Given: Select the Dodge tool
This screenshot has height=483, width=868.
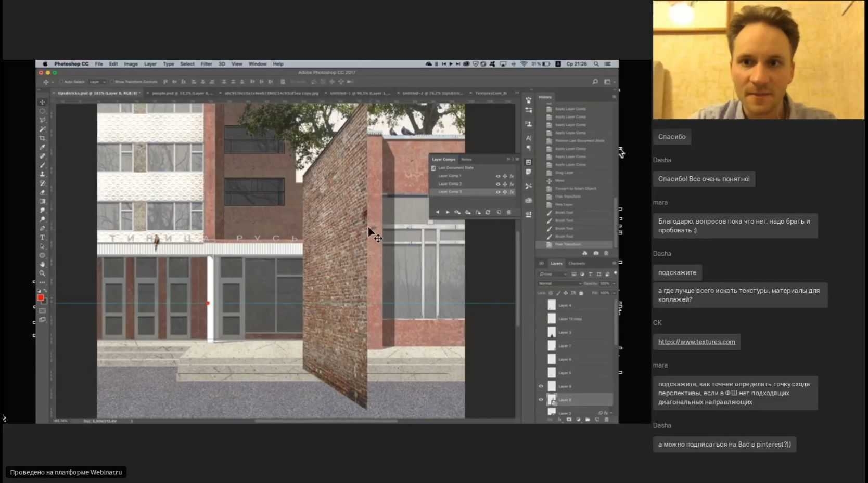Looking at the screenshot, I should tap(43, 219).
